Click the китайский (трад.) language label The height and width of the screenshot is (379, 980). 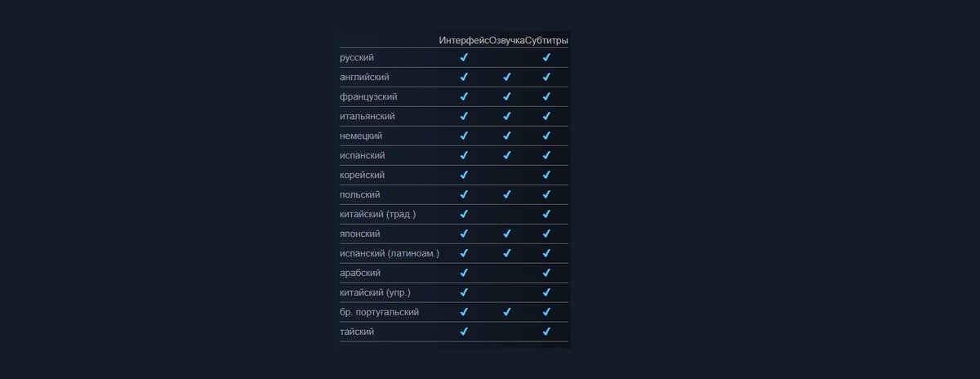click(378, 214)
